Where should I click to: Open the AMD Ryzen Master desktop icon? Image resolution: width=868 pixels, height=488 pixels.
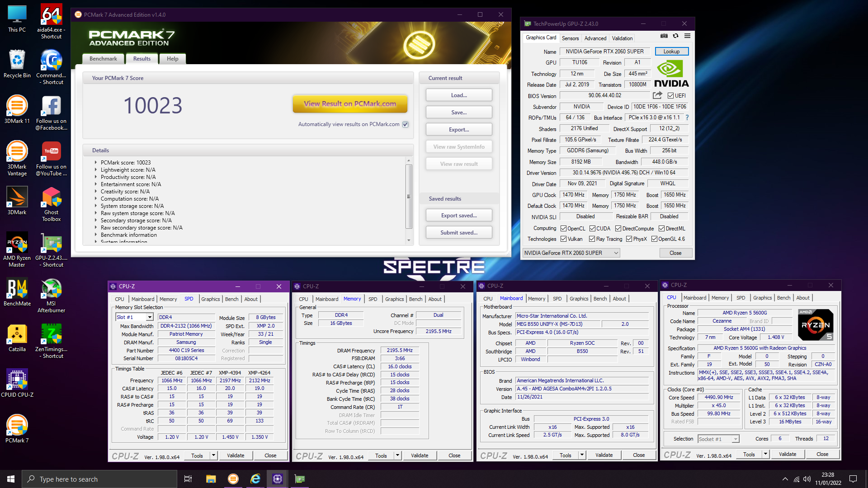[17, 250]
